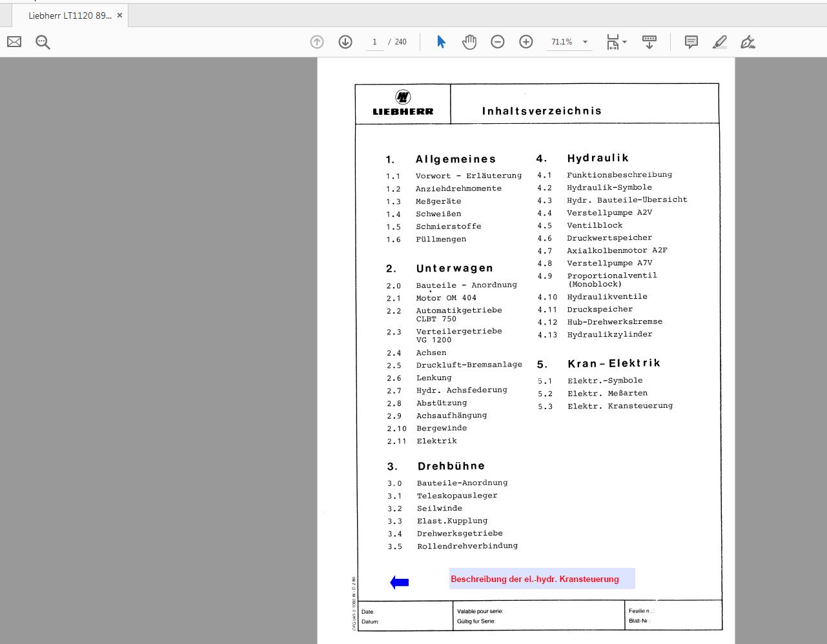
Task: Click inside the page number field
Action: point(374,41)
